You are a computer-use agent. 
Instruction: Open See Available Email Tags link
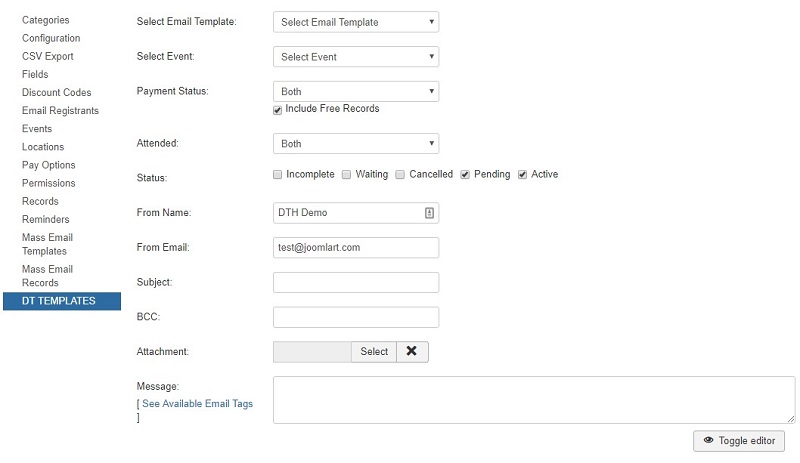coord(197,403)
